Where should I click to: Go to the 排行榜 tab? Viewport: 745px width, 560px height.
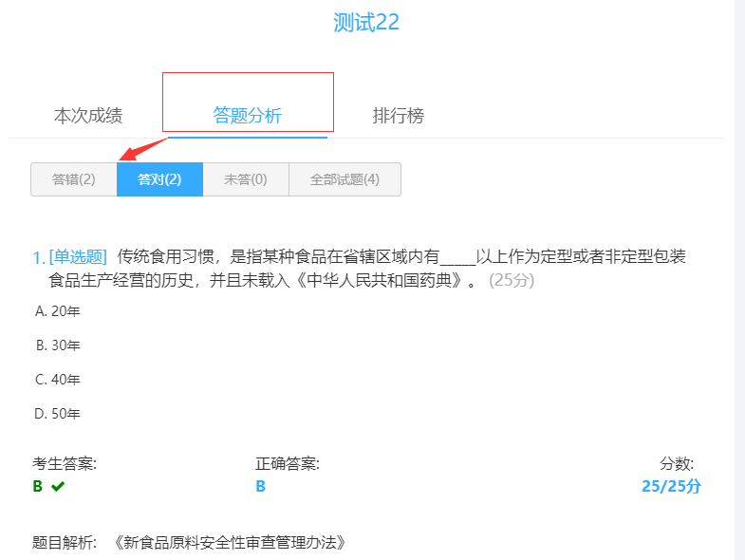[398, 116]
